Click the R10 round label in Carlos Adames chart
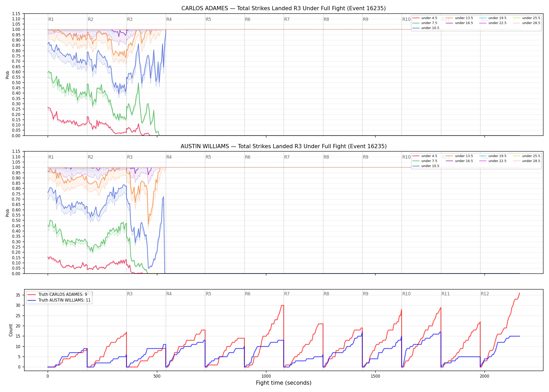Screen dimensions: 549x392 click(406, 19)
